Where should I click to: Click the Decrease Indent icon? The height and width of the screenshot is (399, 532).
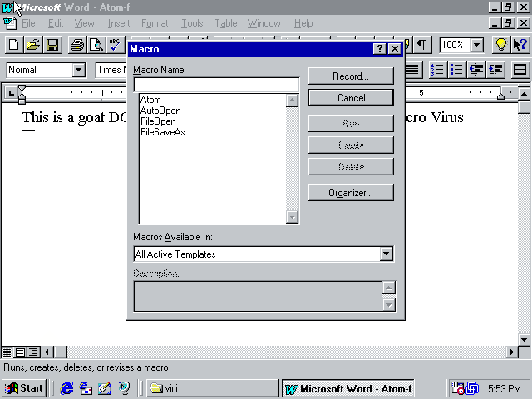476,70
